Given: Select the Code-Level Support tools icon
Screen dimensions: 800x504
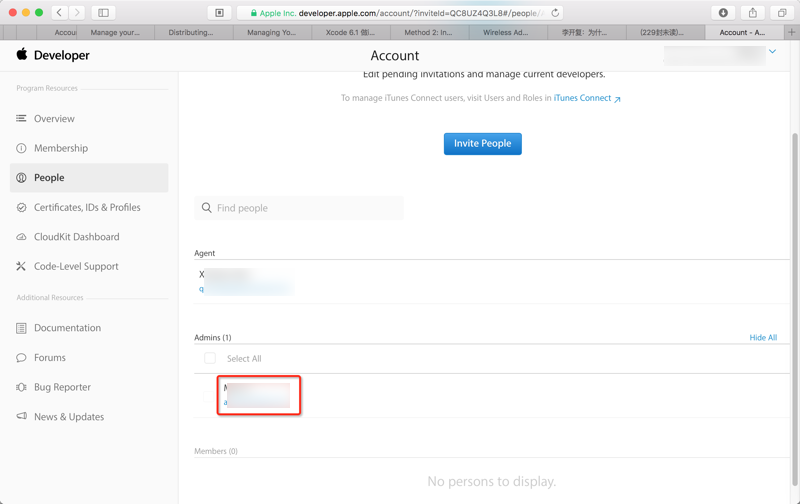Looking at the screenshot, I should pyautogui.click(x=21, y=267).
